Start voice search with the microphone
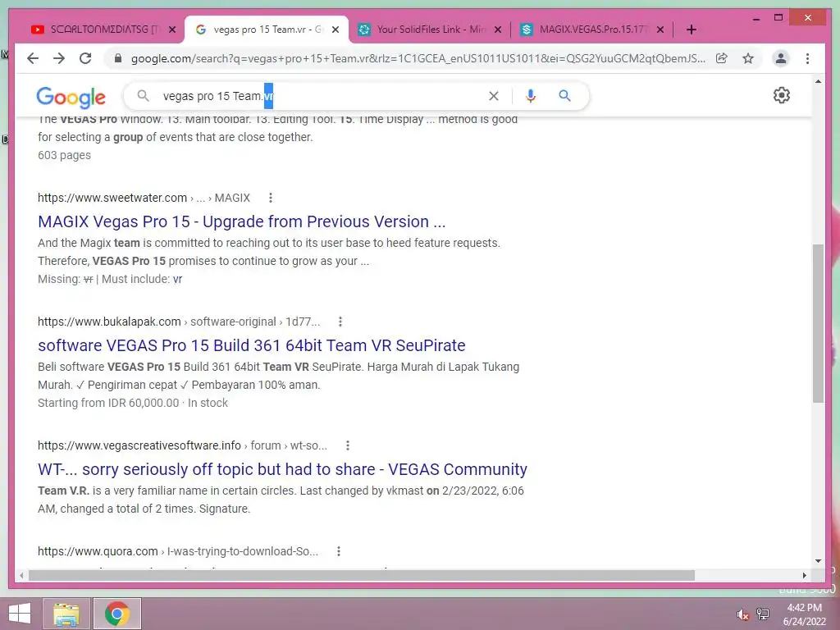840x630 pixels. pos(531,96)
